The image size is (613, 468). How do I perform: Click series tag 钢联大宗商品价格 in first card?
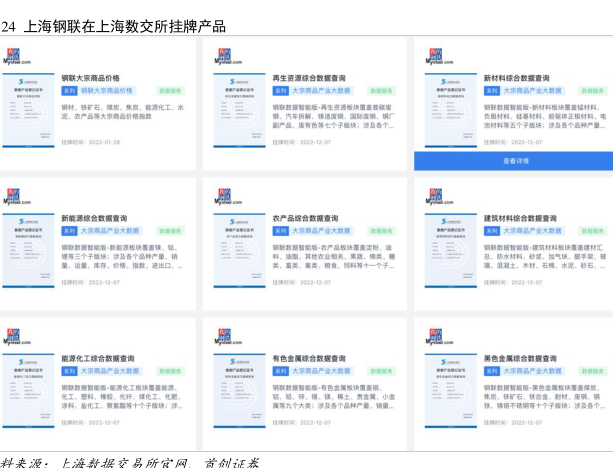[x=107, y=91]
